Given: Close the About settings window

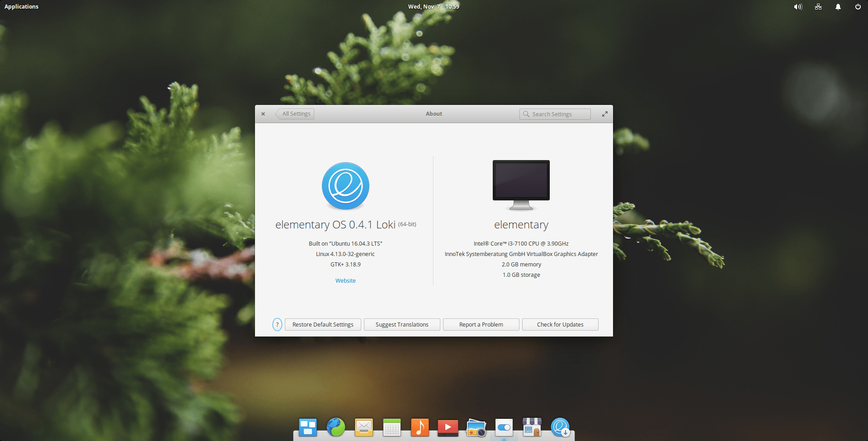Looking at the screenshot, I should 263,114.
